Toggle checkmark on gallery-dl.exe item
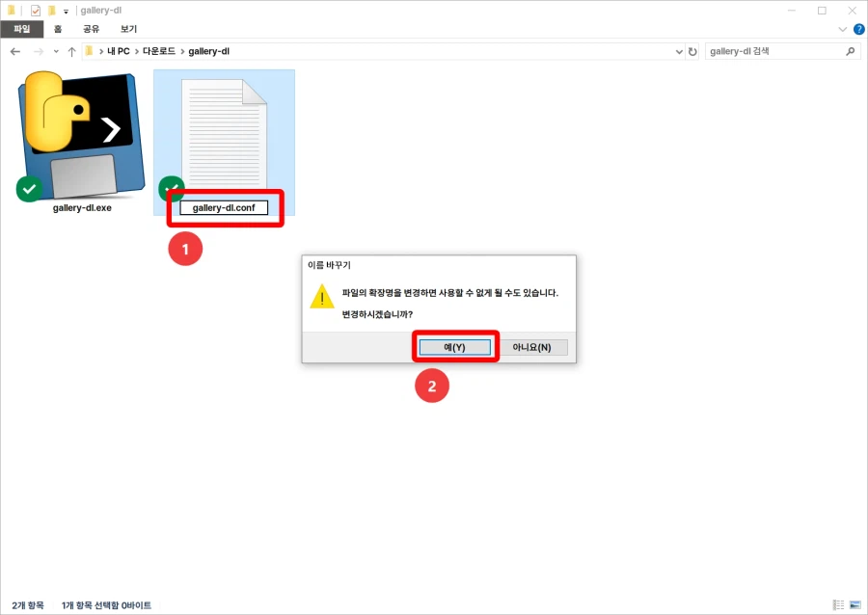Screen dimensions: 868x615 click(x=29, y=189)
